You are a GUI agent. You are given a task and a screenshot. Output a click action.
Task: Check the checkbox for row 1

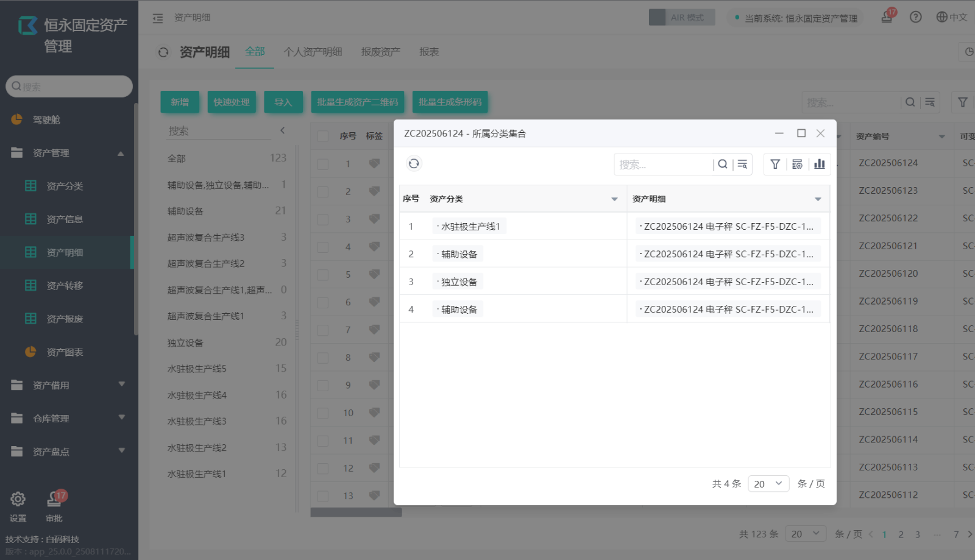click(x=323, y=164)
